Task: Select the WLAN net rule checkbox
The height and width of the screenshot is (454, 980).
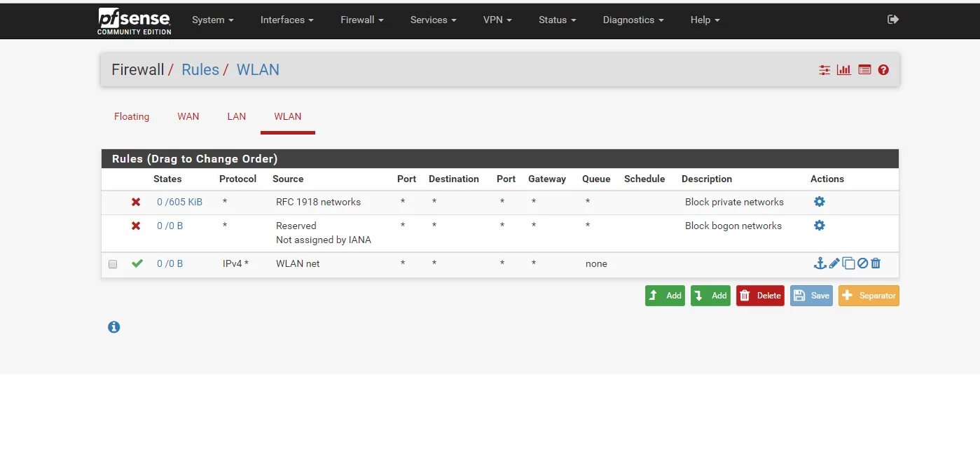Action: (x=113, y=264)
